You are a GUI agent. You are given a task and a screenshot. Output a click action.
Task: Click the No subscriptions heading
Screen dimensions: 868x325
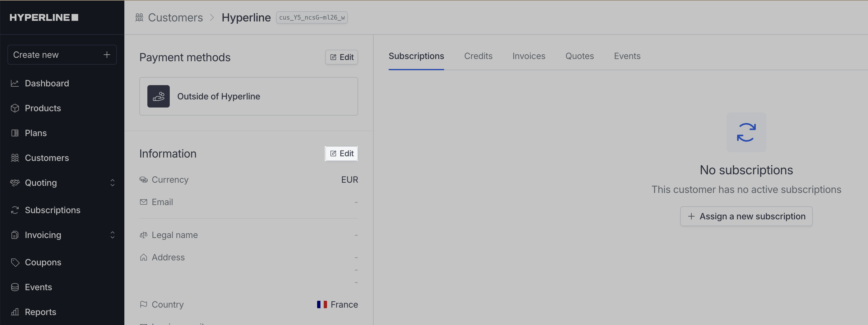click(x=746, y=170)
